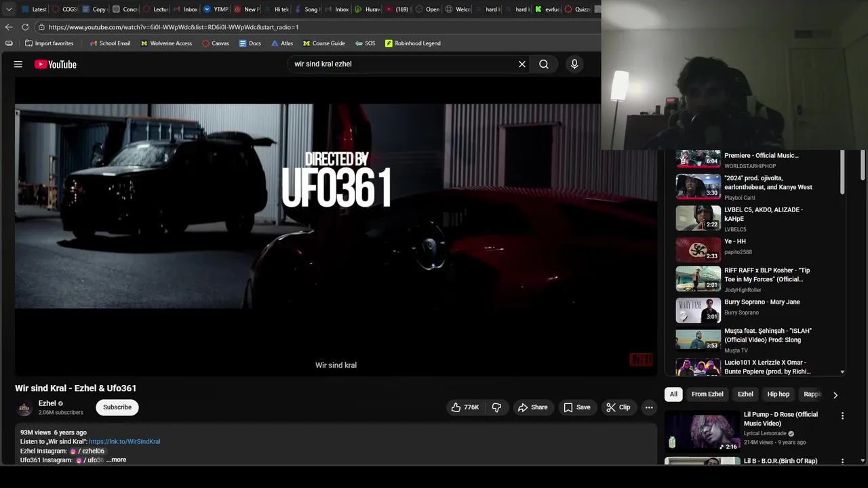Viewport: 868px width, 488px height.
Task: Expand the description with ...more
Action: pyautogui.click(x=117, y=460)
